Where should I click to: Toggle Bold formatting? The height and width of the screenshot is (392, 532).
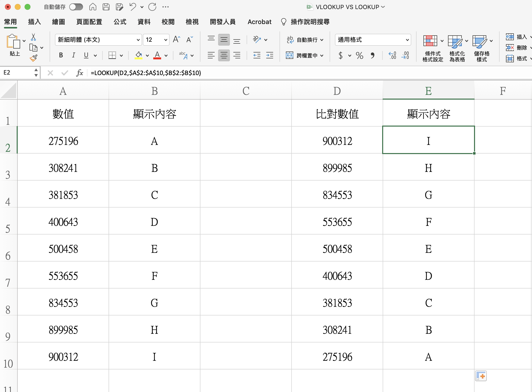[x=61, y=55]
